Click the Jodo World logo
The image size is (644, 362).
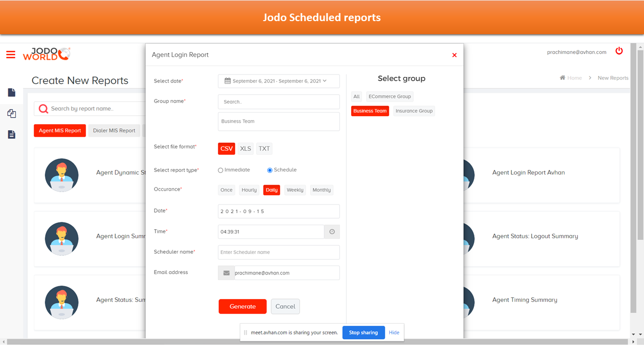click(46, 54)
